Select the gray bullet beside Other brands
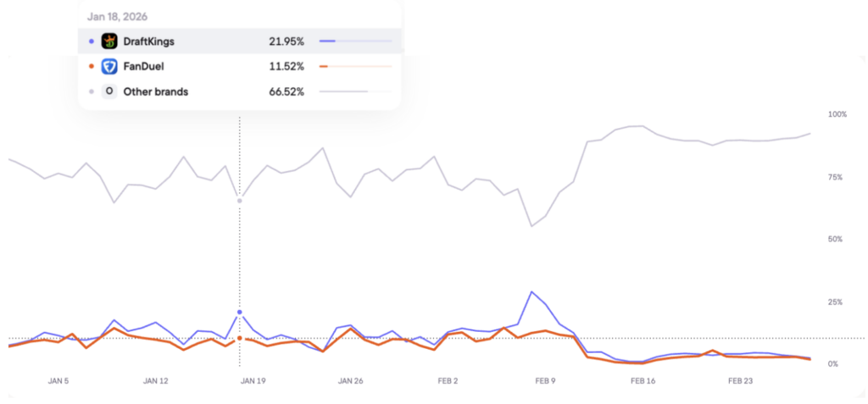 click(92, 91)
